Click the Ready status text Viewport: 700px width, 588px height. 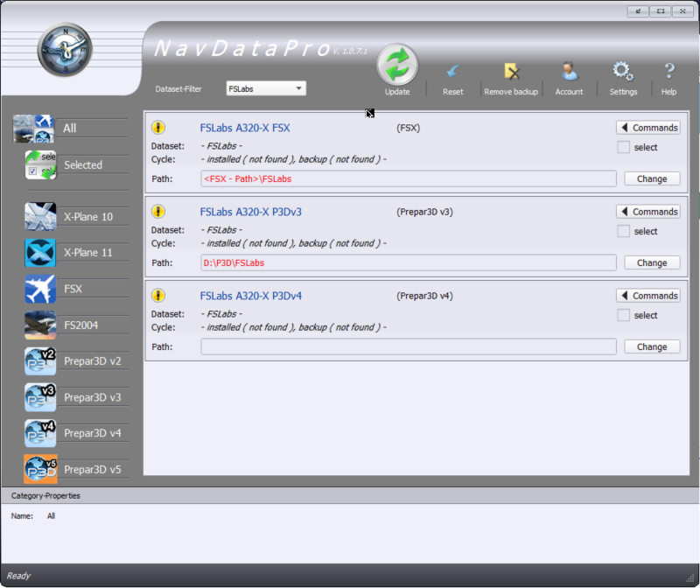(18, 576)
